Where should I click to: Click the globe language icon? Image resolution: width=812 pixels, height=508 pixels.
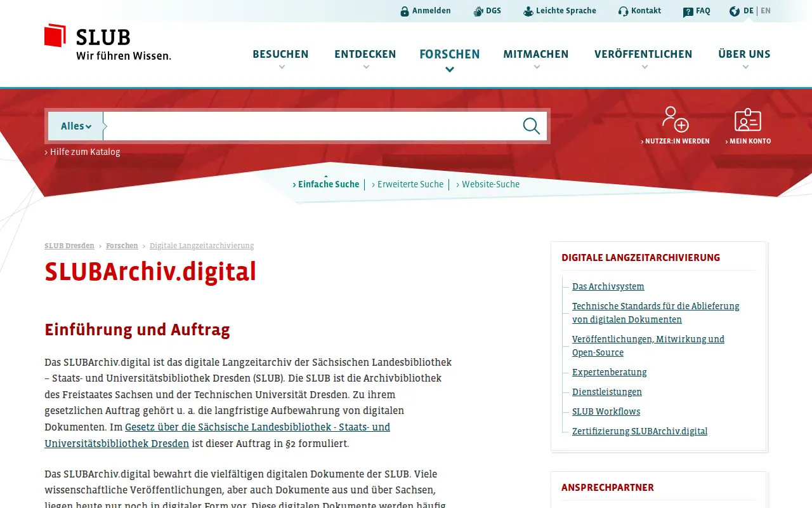[x=735, y=11]
